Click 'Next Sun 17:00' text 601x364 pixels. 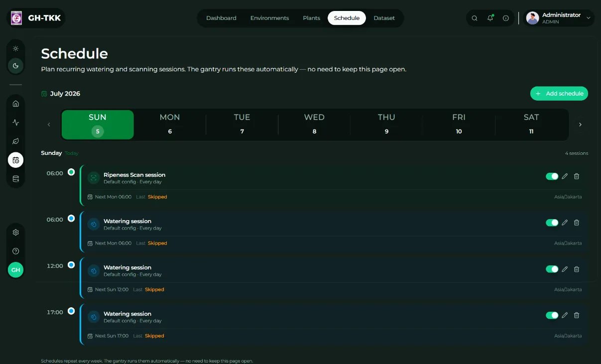112,336
